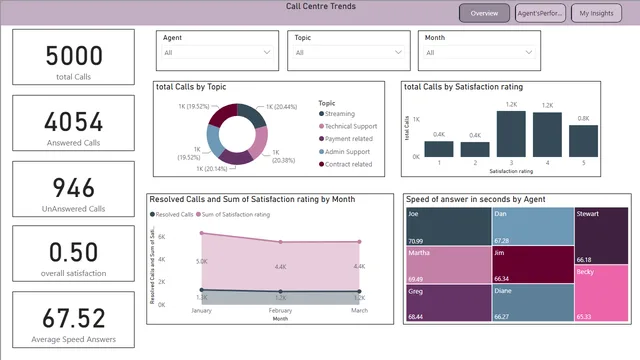
Task: Click the Admin Support legend item
Action: pyautogui.click(x=344, y=151)
